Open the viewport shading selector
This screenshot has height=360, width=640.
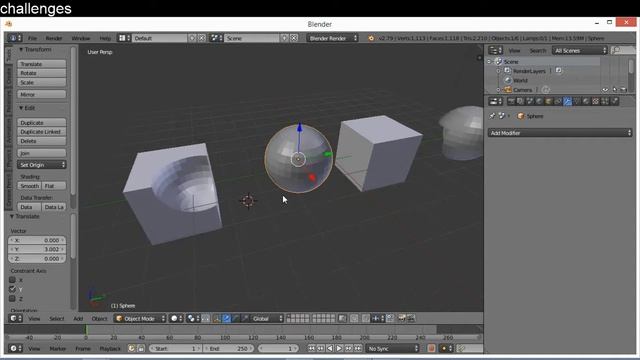coord(176,318)
